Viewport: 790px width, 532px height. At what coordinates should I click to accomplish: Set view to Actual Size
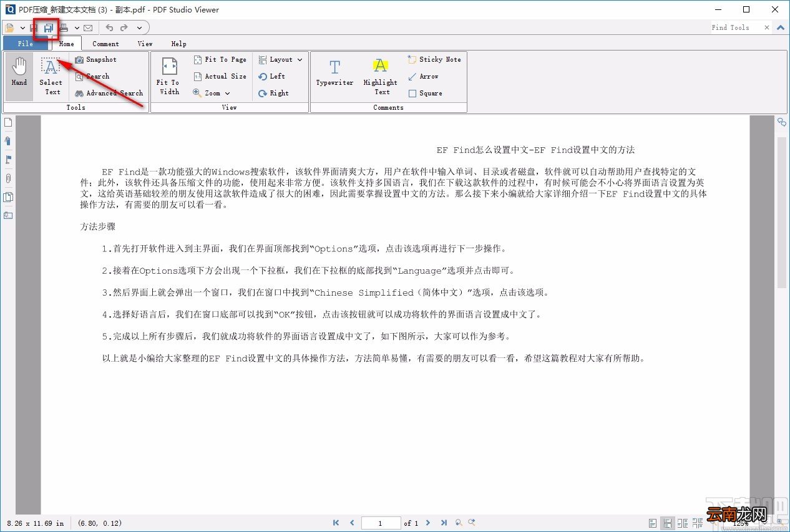tap(219, 76)
